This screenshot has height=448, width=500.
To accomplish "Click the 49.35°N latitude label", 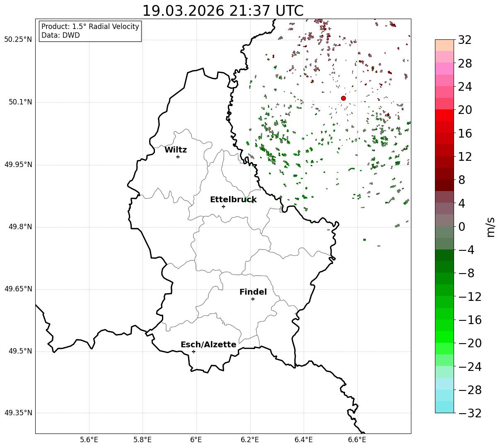I will [18, 413].
